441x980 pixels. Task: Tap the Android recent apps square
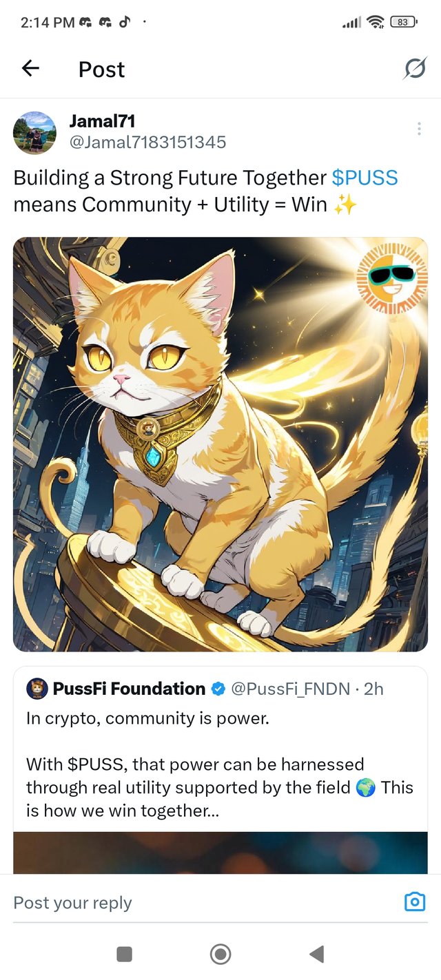click(x=125, y=954)
